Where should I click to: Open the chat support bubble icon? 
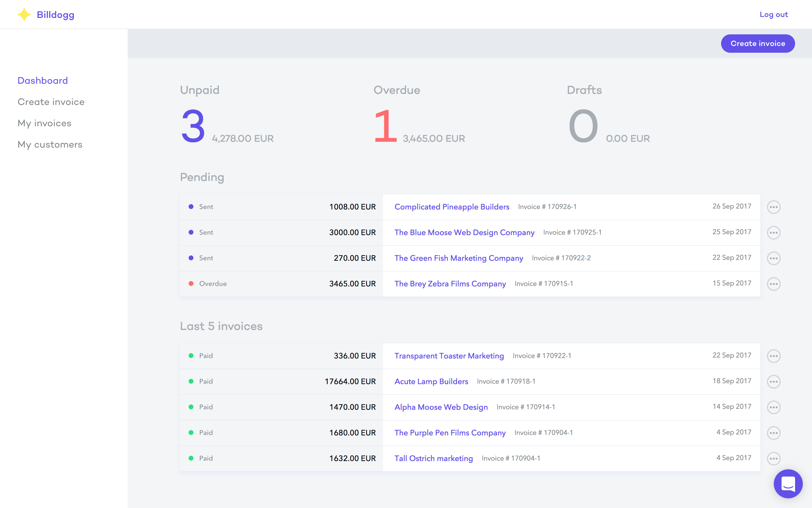click(788, 484)
